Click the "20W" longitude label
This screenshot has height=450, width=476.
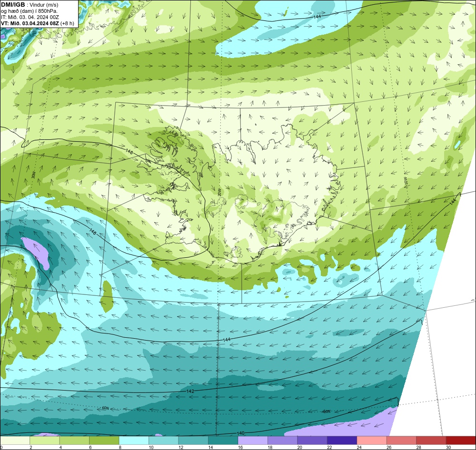click(219, 192)
